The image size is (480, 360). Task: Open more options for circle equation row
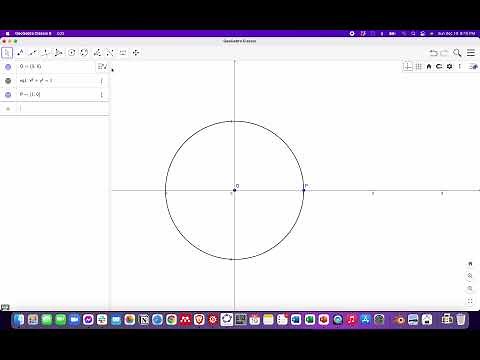pos(102,81)
